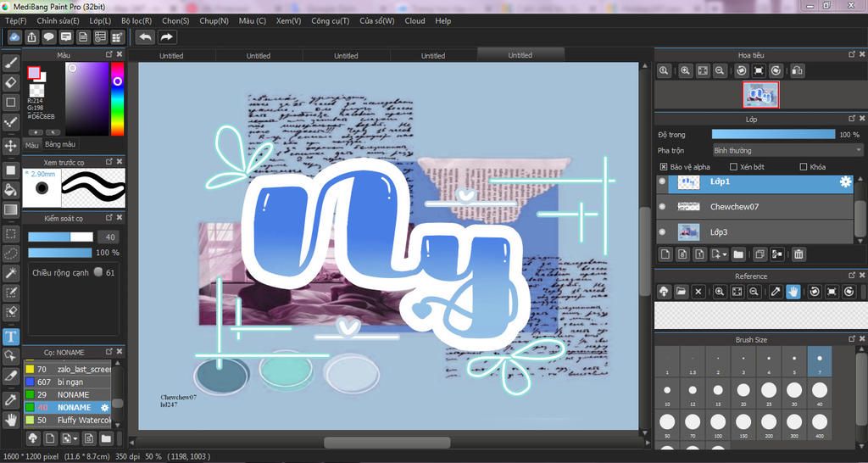Select the Chewchew07 layer

point(755,207)
